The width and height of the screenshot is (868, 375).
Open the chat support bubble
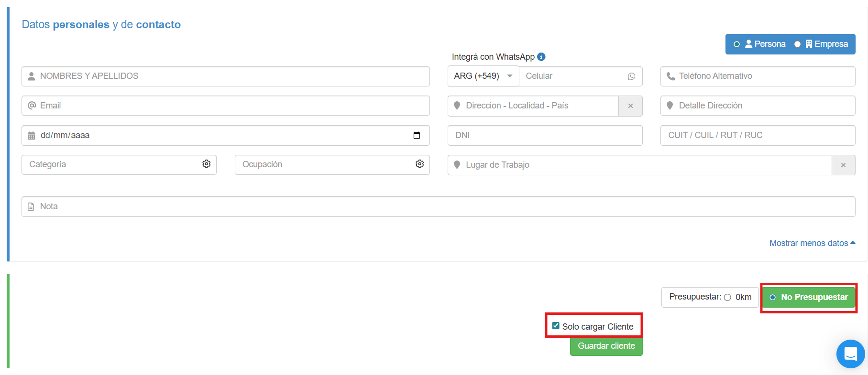coord(850,354)
